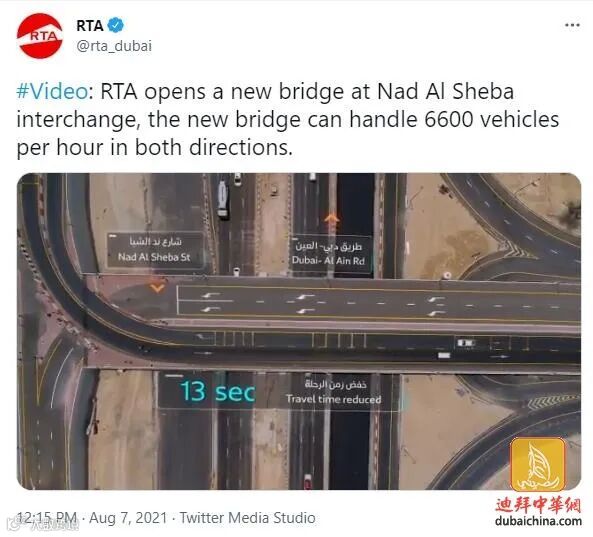Viewport: 593px width, 537px height.
Task: Click the orange up arrow above Dubai-Al Ain Rd
Action: coord(332,219)
